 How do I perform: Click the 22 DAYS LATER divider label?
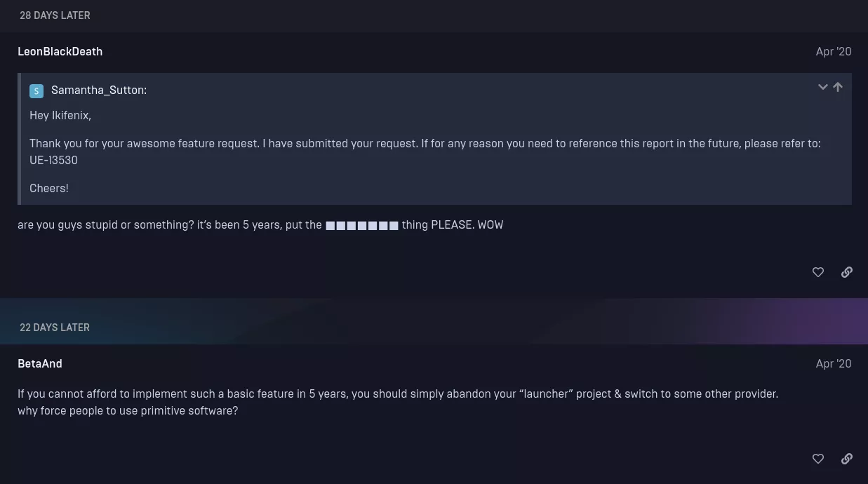(55, 328)
